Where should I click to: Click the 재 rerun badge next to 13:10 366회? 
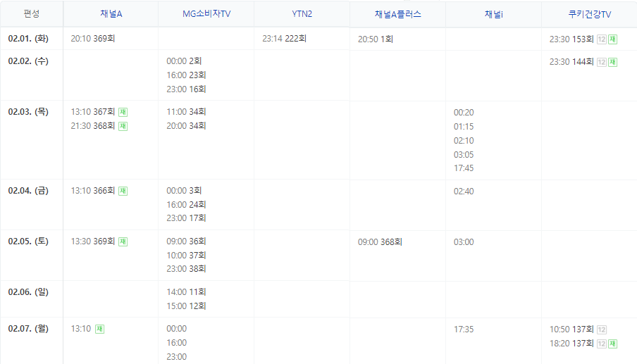pyautogui.click(x=123, y=191)
